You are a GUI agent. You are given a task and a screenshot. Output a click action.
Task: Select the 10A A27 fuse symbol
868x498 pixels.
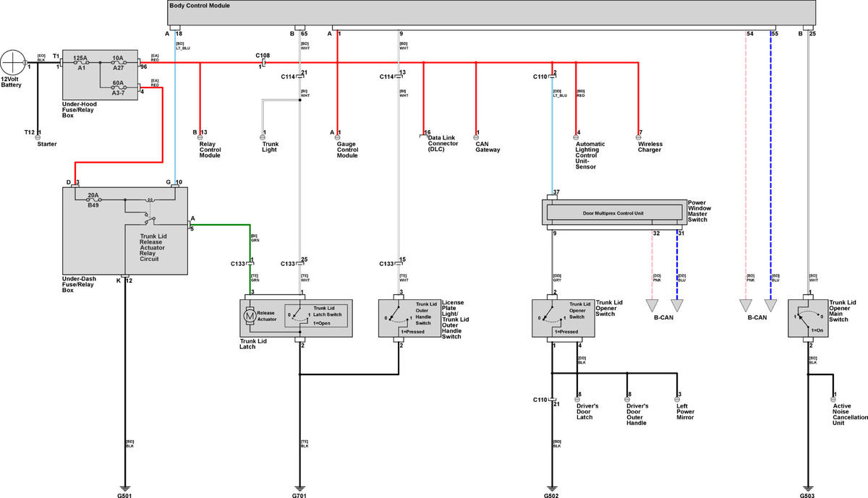pos(118,64)
